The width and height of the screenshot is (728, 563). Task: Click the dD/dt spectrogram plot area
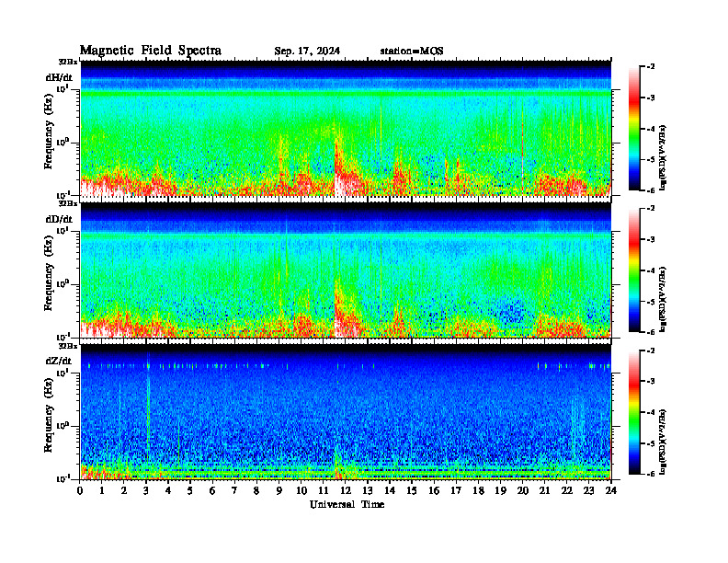(346, 270)
